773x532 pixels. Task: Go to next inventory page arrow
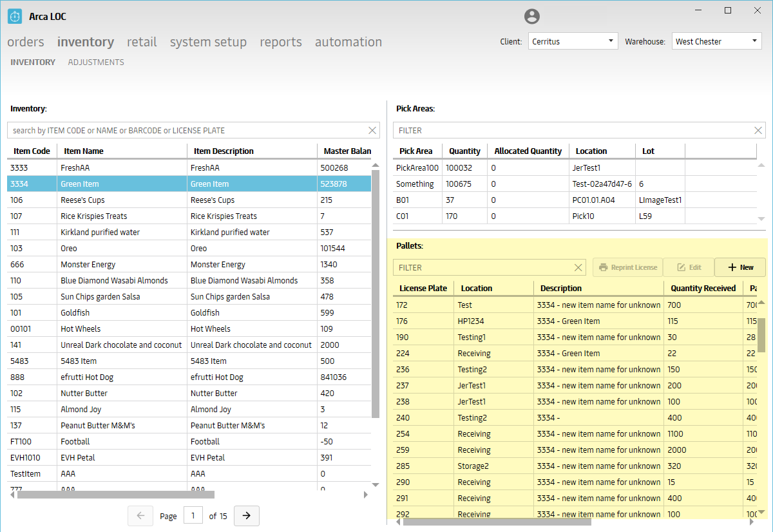pyautogui.click(x=247, y=516)
